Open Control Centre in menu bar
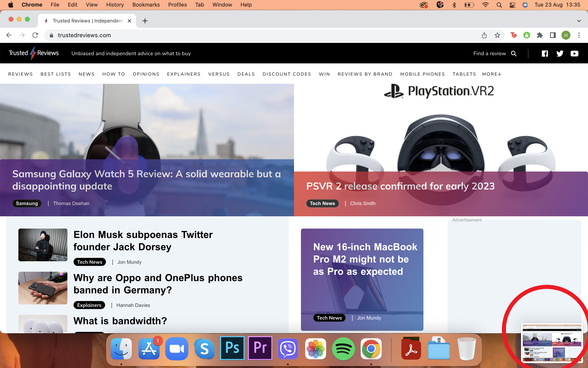Screen dimensions: 588x368 pos(512,5)
